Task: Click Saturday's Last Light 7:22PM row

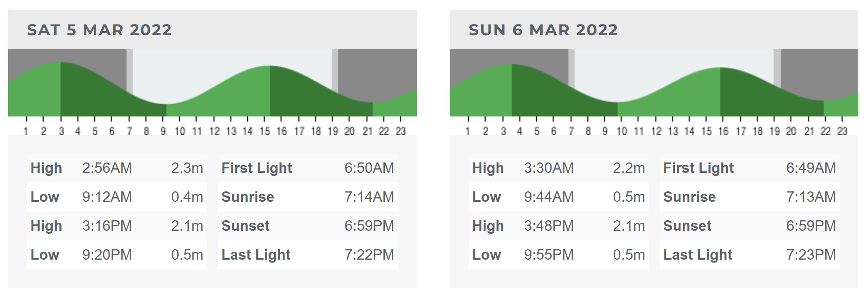Action: click(x=308, y=255)
